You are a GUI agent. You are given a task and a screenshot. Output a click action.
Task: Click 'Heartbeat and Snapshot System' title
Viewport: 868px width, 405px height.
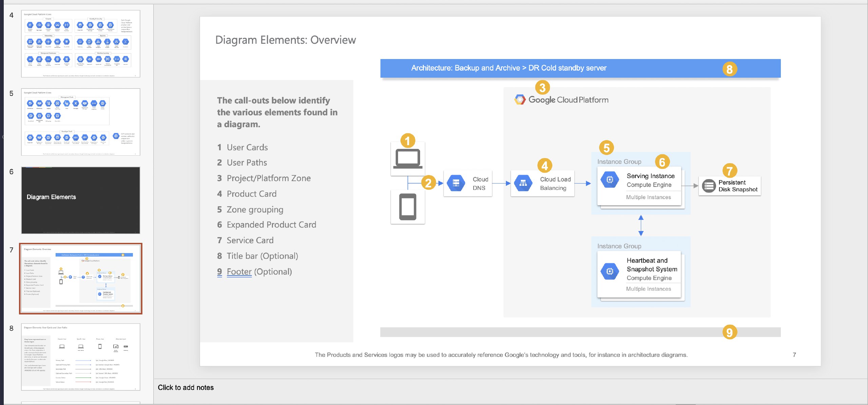point(652,265)
